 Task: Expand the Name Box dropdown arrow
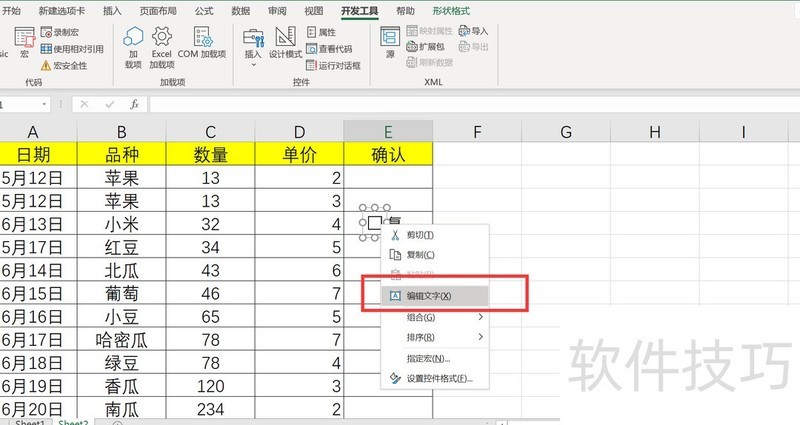44,104
